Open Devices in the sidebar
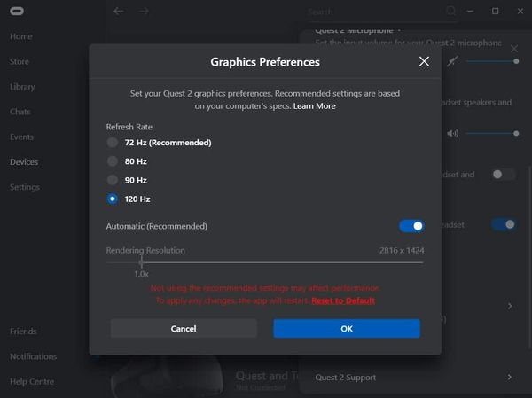532x398 pixels. (24, 162)
